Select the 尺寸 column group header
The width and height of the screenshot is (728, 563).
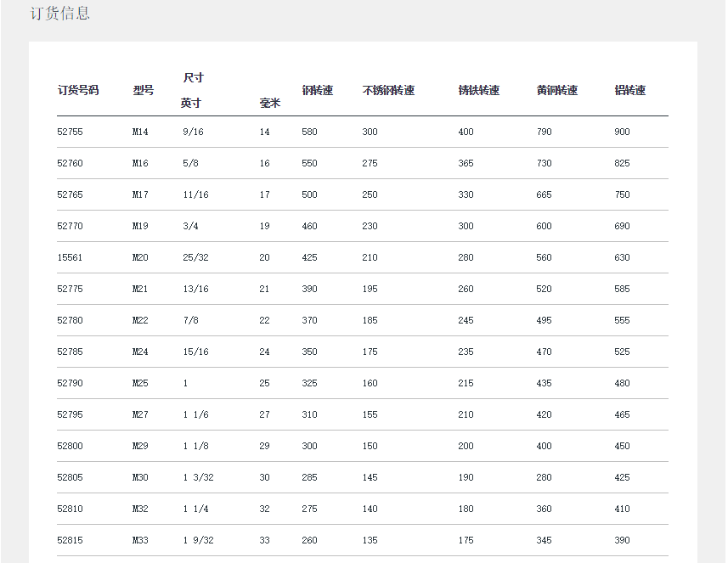pyautogui.click(x=194, y=78)
